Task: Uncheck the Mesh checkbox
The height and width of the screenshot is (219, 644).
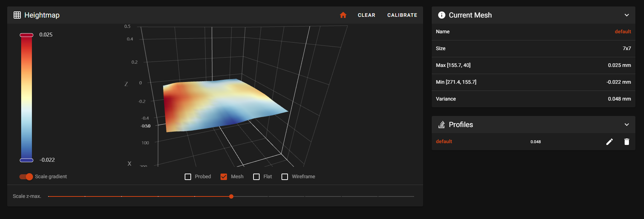Action: tap(224, 177)
